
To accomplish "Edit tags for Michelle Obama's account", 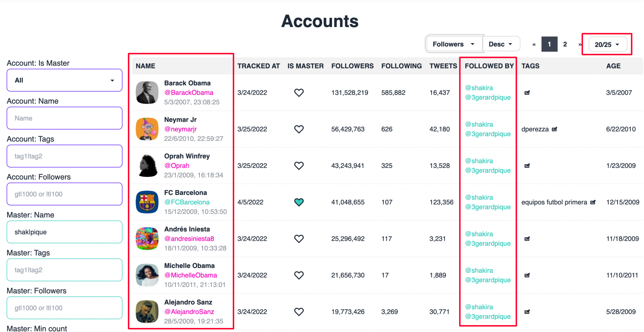I will [x=527, y=275].
